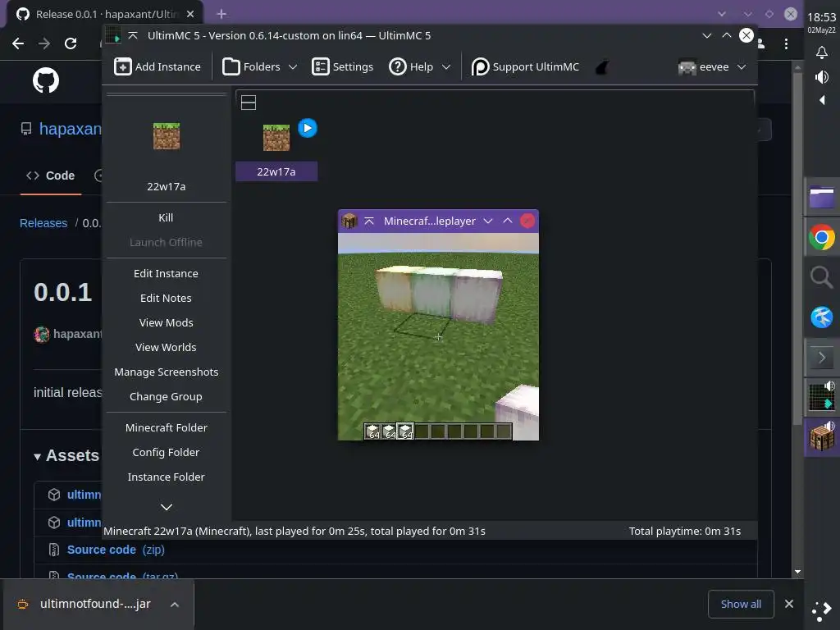This screenshot has height=630, width=840.
Task: Click the browser forward arrow
Action: [44, 43]
